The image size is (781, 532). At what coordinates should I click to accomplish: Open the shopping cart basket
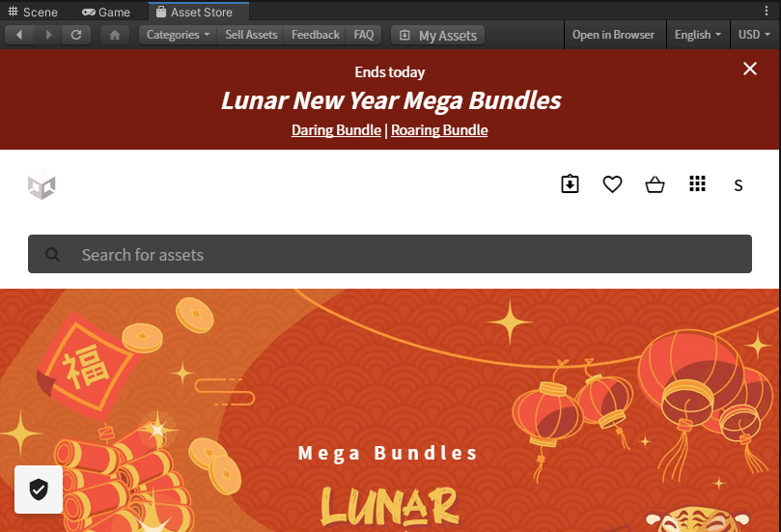(655, 184)
